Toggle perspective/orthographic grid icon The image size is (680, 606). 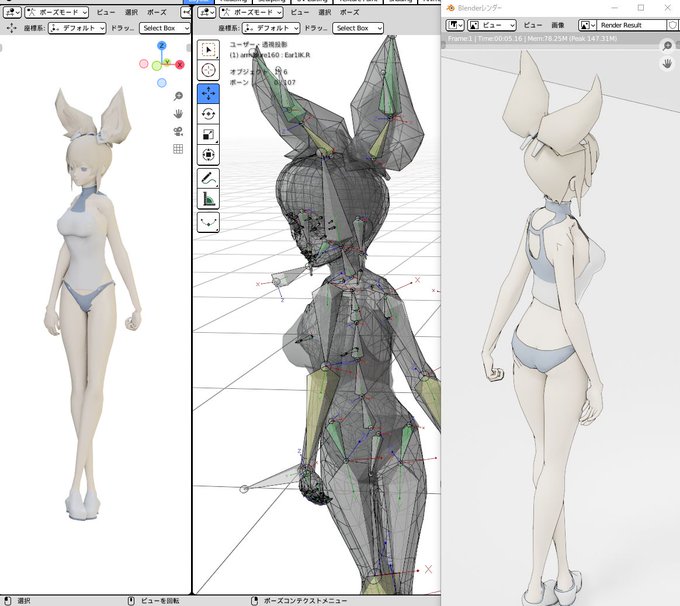[x=178, y=149]
